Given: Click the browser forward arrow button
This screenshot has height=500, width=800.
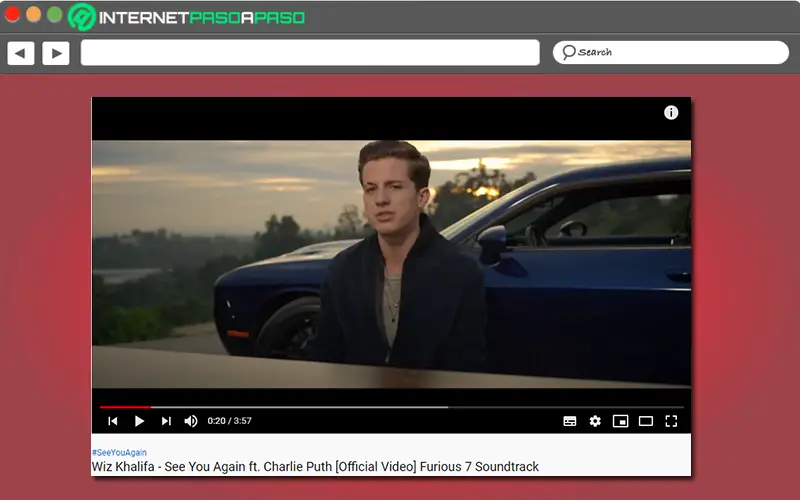Looking at the screenshot, I should pyautogui.click(x=56, y=53).
